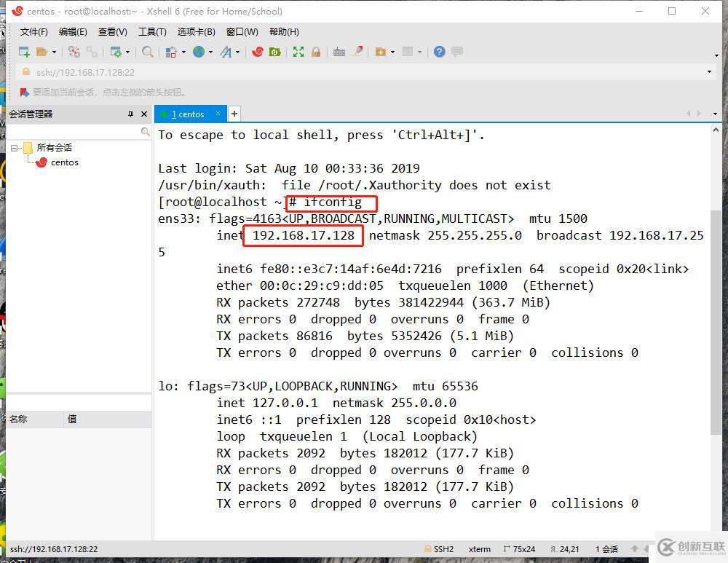Click the 1 会话 status entry
728x563 pixels.
coord(606,549)
